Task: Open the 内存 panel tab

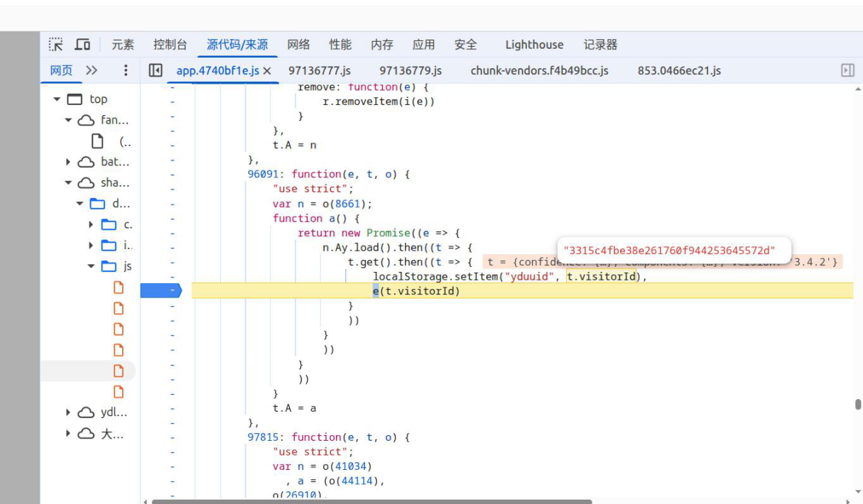Action: [x=382, y=45]
